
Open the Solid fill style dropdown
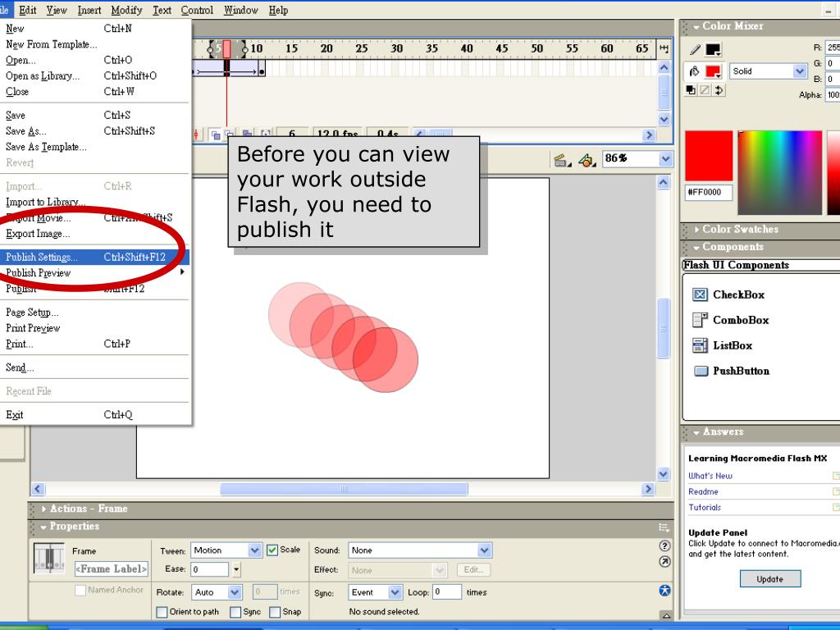800,71
